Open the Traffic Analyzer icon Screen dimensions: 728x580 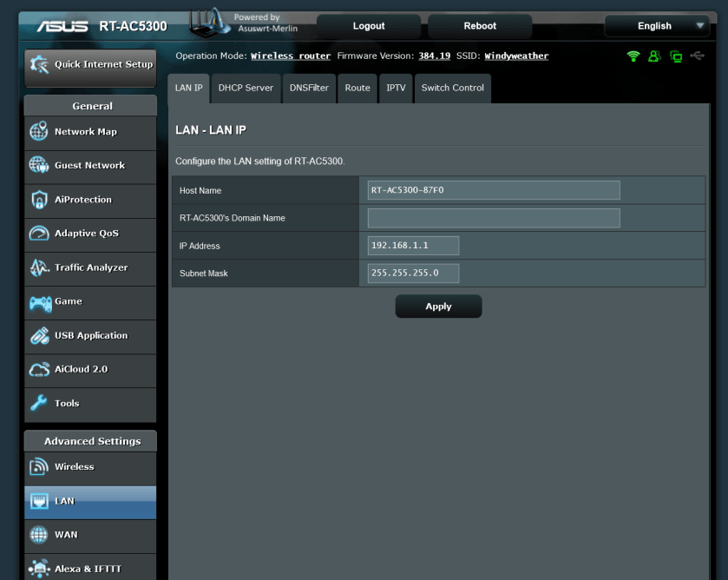click(39, 267)
